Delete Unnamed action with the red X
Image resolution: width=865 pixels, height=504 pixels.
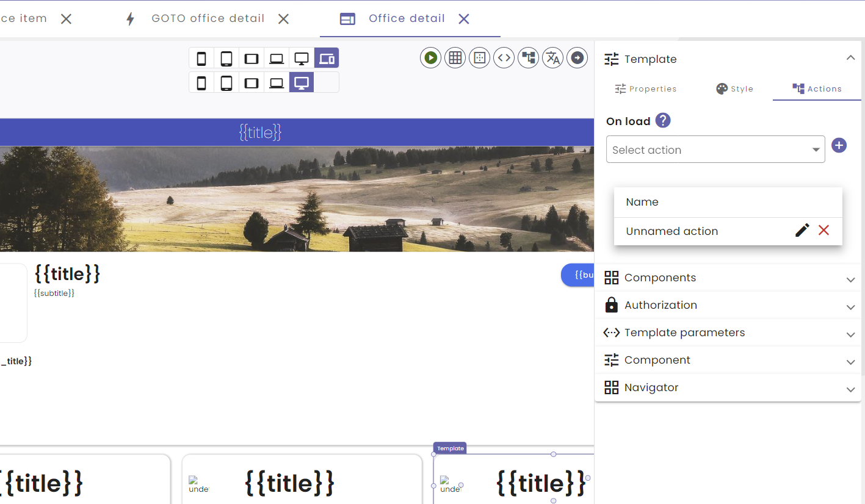click(x=823, y=231)
